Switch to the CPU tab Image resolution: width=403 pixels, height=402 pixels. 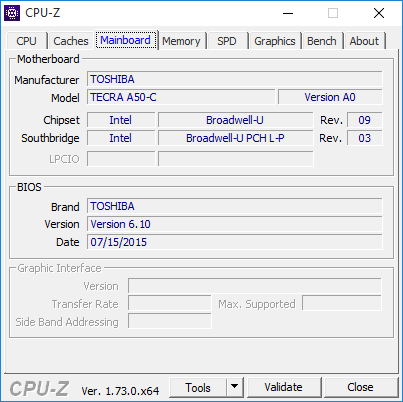(x=26, y=41)
